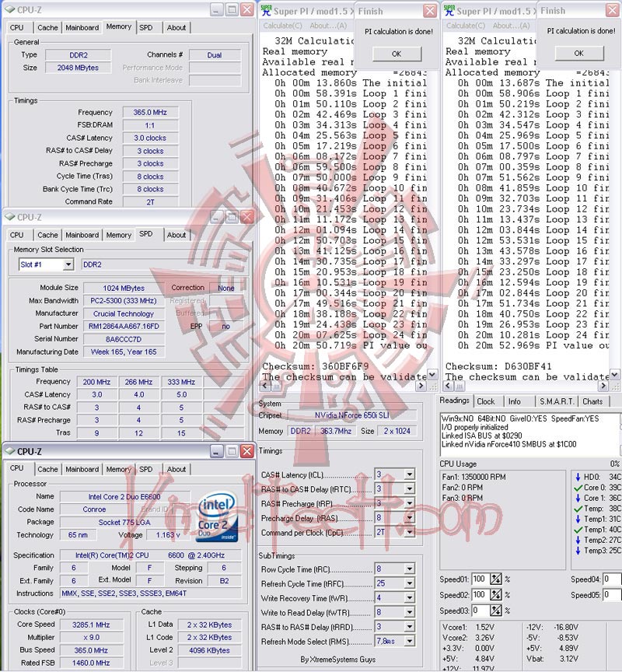The width and height of the screenshot is (622, 672).
Task: Open the About tab in the bottom CPU-Z window
Action: 176,469
